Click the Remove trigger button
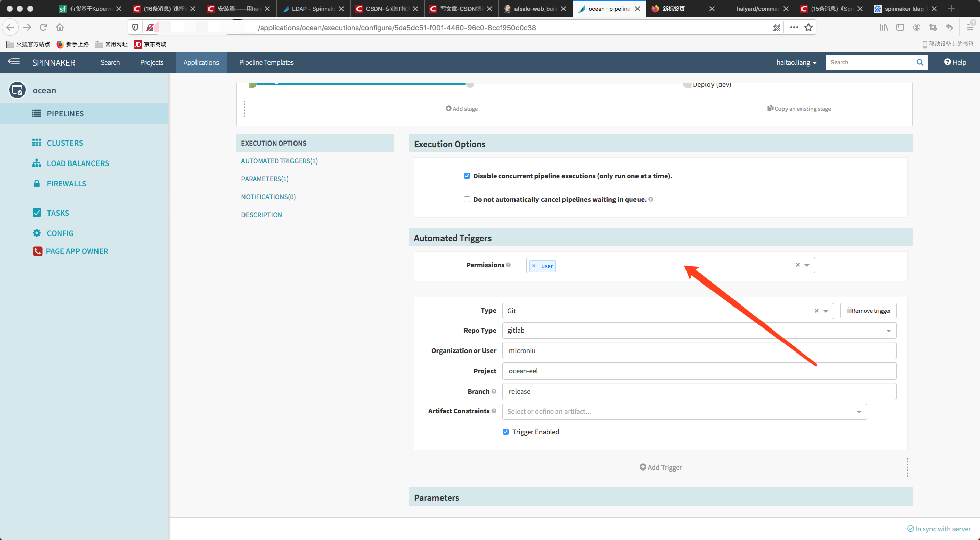Viewport: 980px width, 540px height. pyautogui.click(x=868, y=311)
